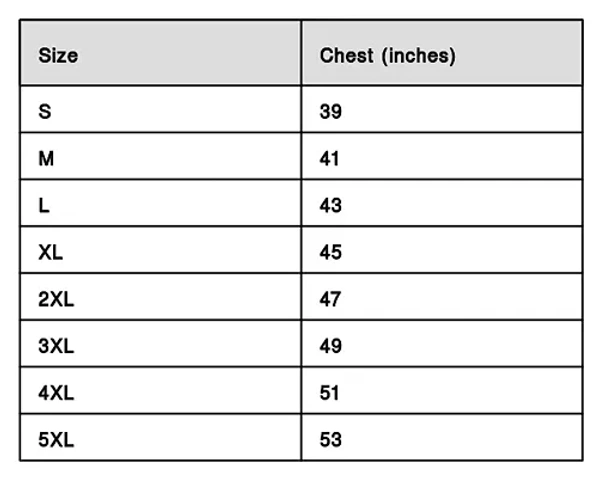
Task: Click the 49 inches cell
Action: (x=331, y=346)
